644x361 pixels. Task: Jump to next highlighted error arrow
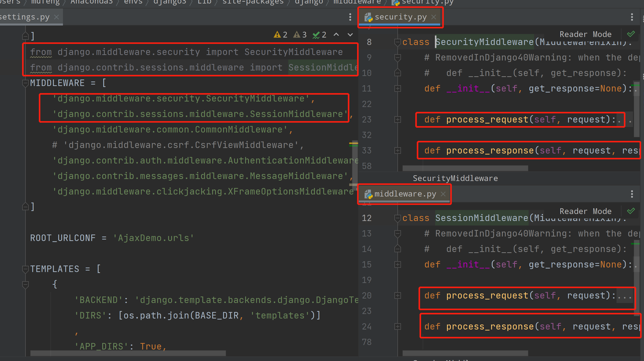(350, 34)
